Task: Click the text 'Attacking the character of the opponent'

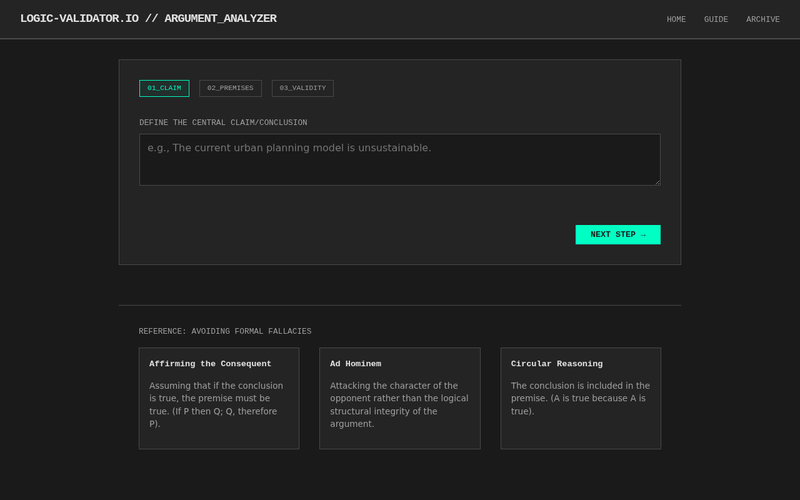Action: click(x=394, y=392)
